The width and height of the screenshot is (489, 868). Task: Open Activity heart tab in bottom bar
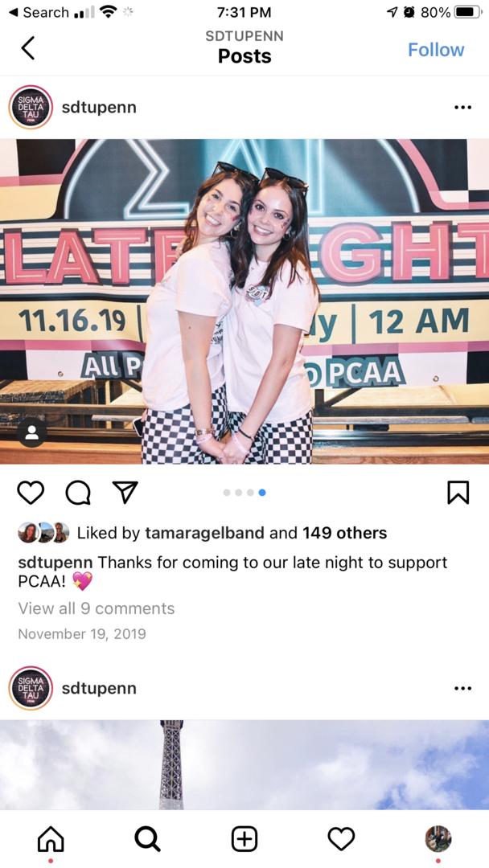(x=341, y=838)
